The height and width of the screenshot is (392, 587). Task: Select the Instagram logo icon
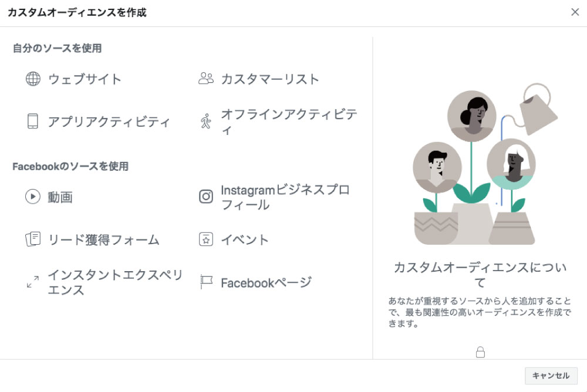click(206, 197)
